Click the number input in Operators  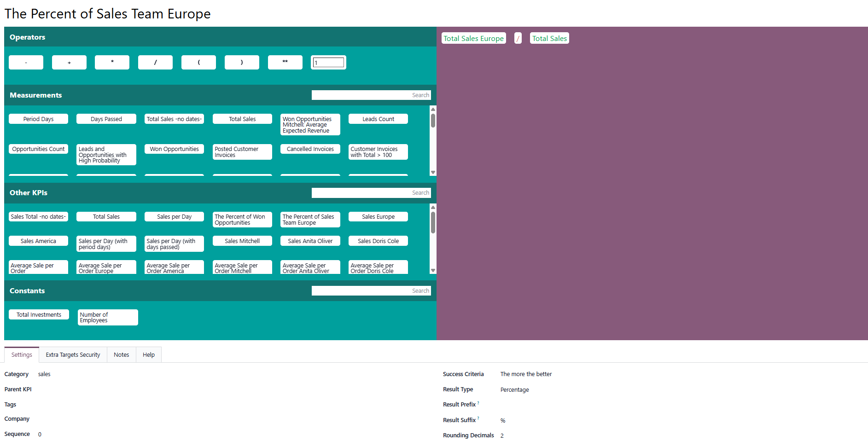(x=328, y=63)
